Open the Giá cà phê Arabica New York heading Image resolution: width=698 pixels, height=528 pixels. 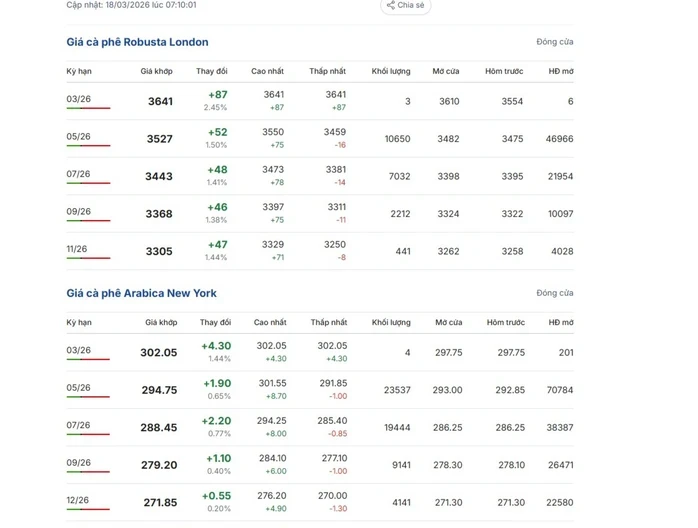[x=142, y=293]
